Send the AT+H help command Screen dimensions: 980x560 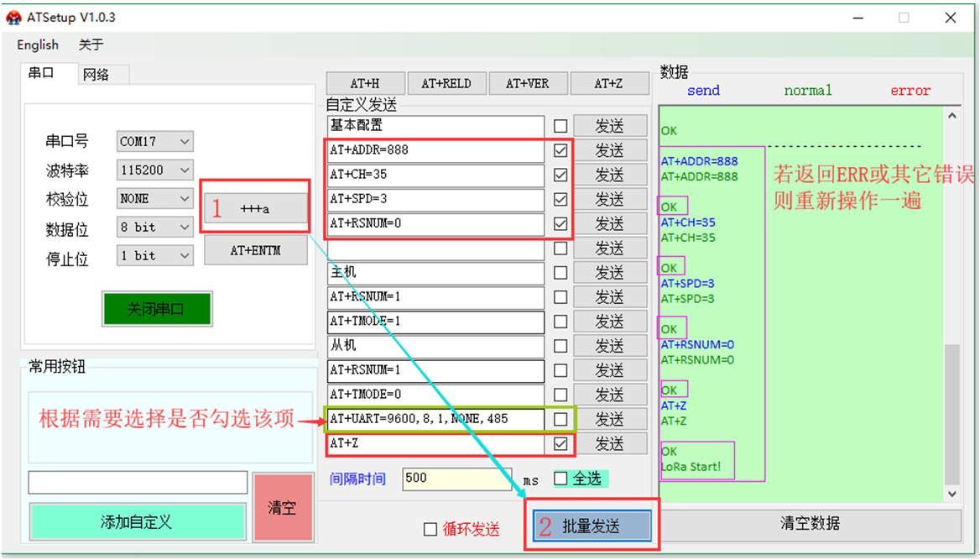click(x=365, y=83)
